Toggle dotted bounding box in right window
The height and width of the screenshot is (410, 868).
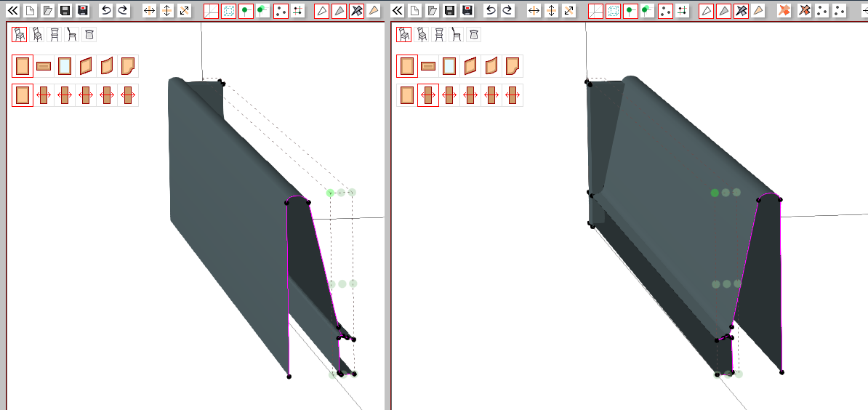pos(614,11)
